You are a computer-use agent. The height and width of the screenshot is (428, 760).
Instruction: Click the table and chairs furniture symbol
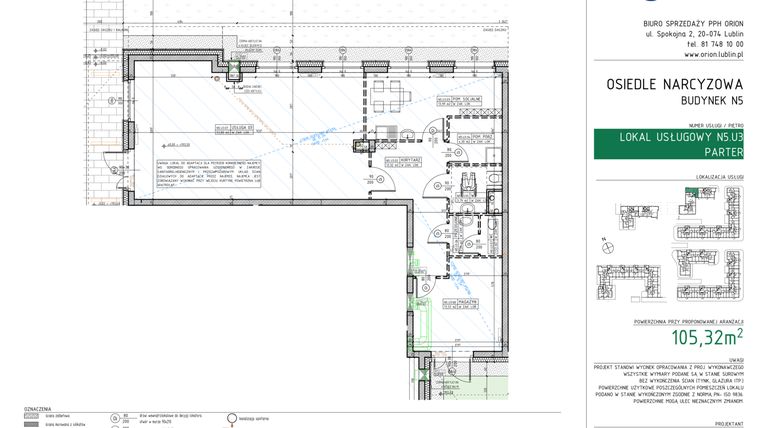(386, 97)
